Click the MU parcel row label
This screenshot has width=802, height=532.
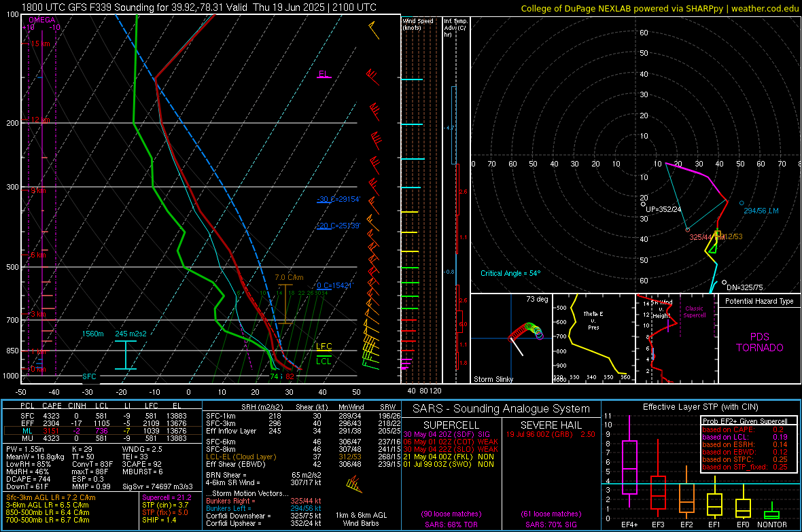[x=27, y=438]
